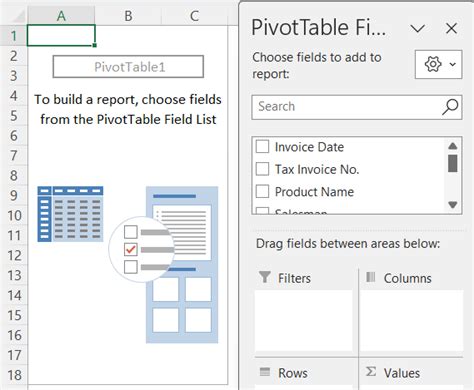This screenshot has height=390, width=474.
Task: Click the field list scroll up arrow
Action: [x=453, y=146]
